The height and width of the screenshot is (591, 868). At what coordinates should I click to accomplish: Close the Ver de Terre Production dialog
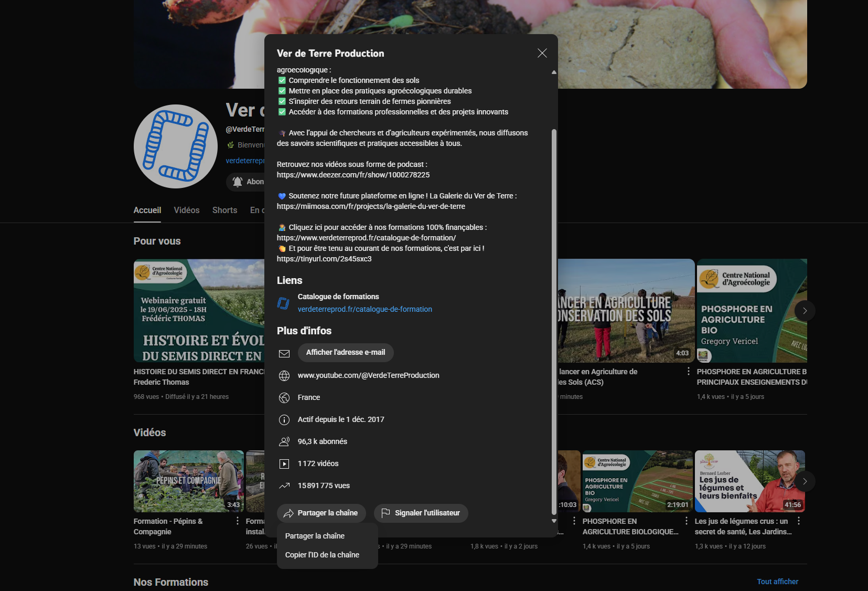542,53
